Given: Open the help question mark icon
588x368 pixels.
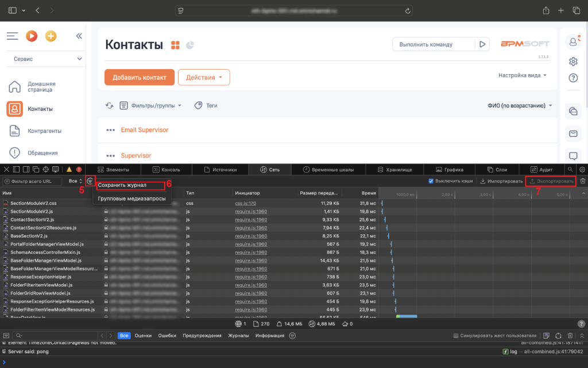Looking at the screenshot, I should click(572, 78).
